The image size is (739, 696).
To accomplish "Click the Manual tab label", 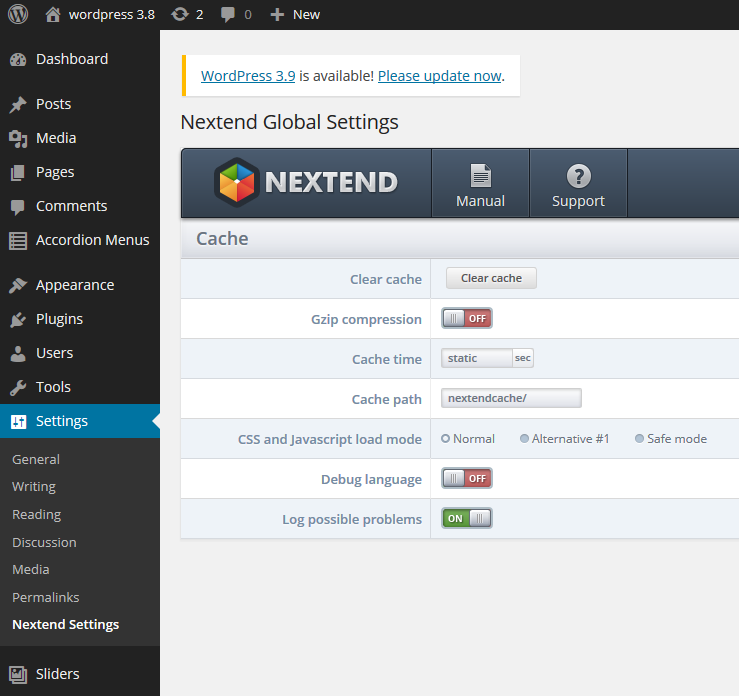I will click(x=480, y=201).
